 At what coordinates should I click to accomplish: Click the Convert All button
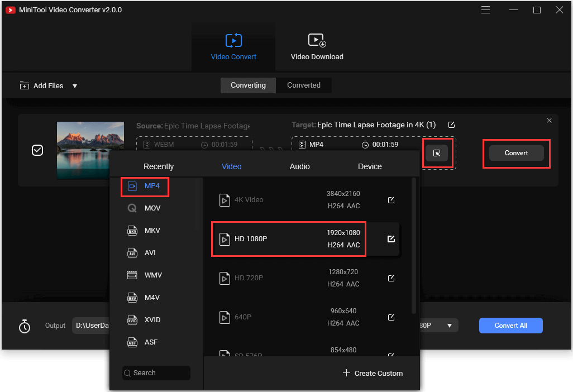pos(510,326)
